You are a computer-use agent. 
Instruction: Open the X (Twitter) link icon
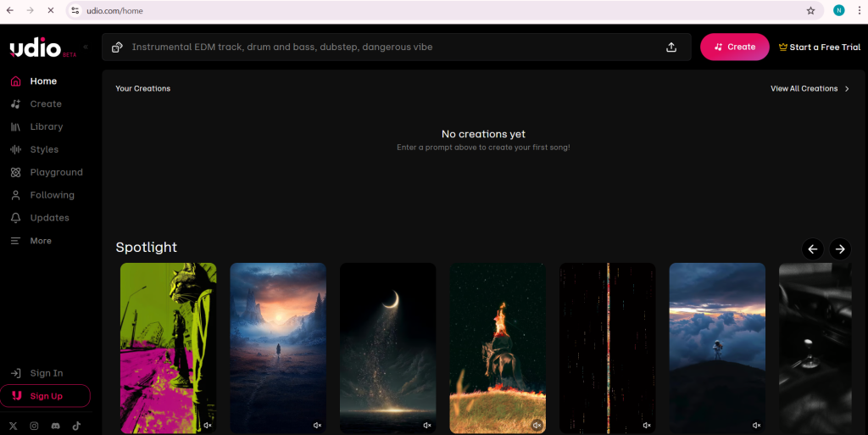click(14, 426)
